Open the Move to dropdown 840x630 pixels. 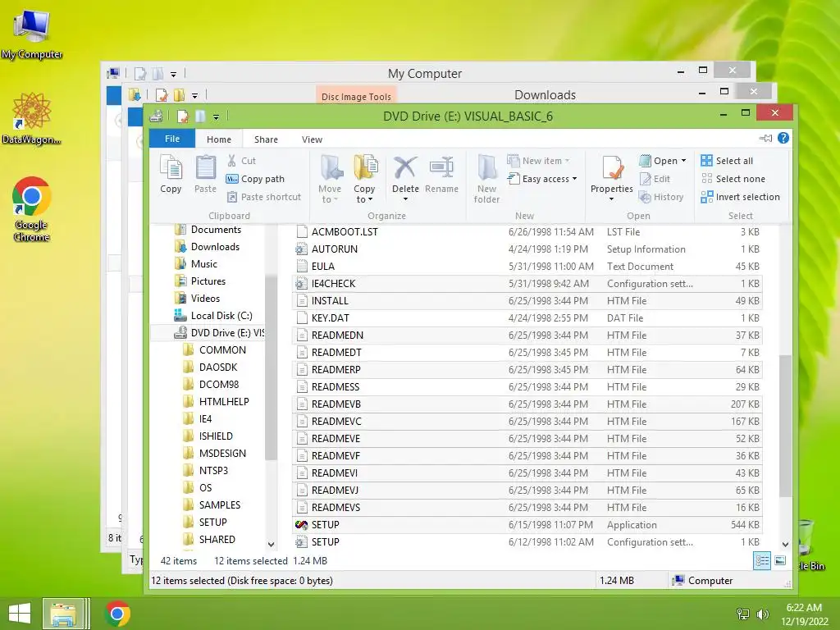pos(330,179)
